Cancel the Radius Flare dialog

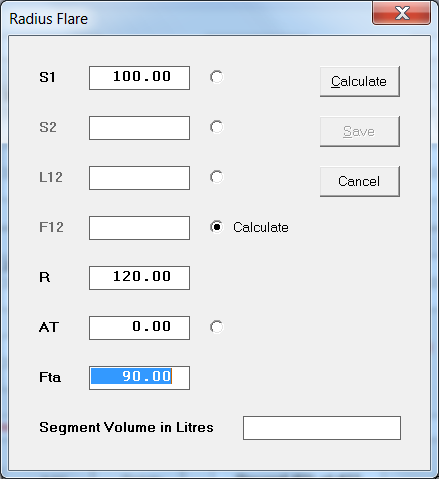360,182
